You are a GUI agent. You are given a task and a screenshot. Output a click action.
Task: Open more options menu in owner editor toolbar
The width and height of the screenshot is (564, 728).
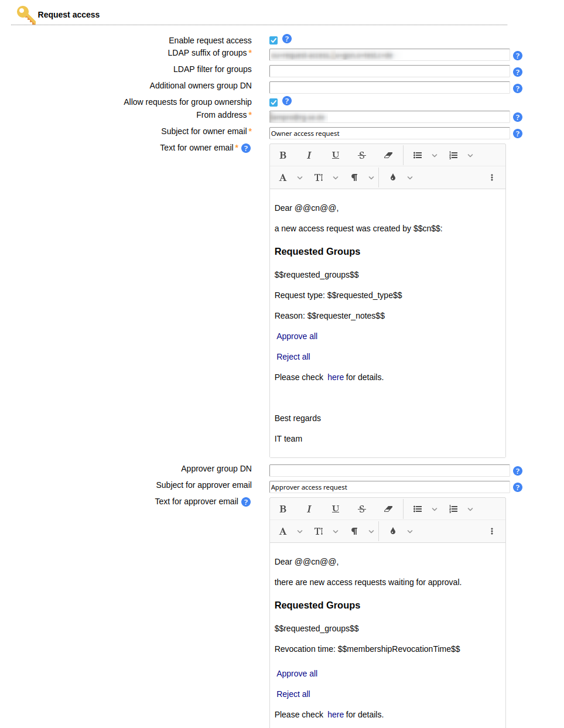[x=491, y=177]
